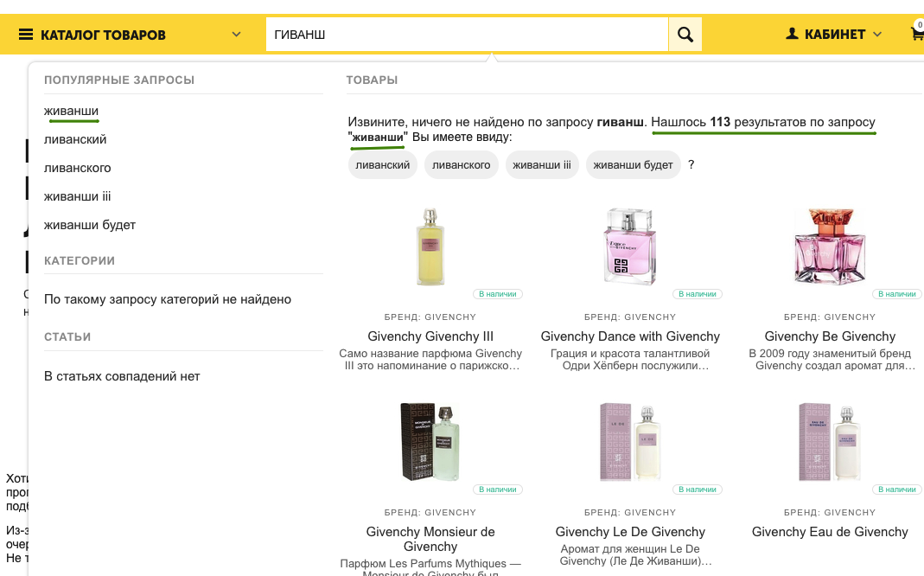This screenshot has width=924, height=576.
Task: Open the Le De Givenchy product image
Action: tap(630, 442)
